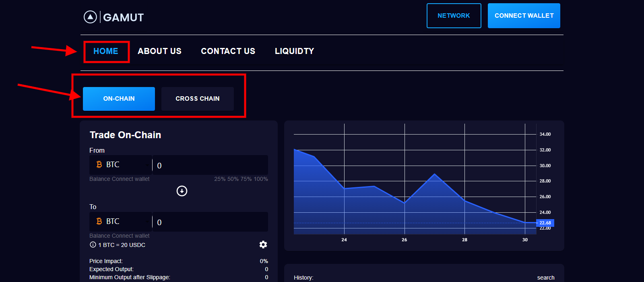Click the "History:" label
Image resolution: width=644 pixels, height=282 pixels.
pyautogui.click(x=303, y=278)
